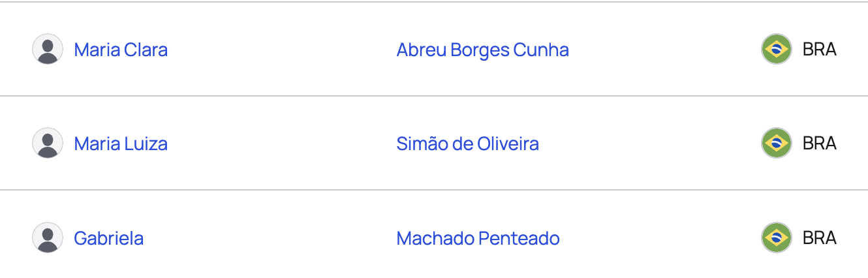
Task: Click Gabriela's profile avatar icon
Action: coord(48,238)
